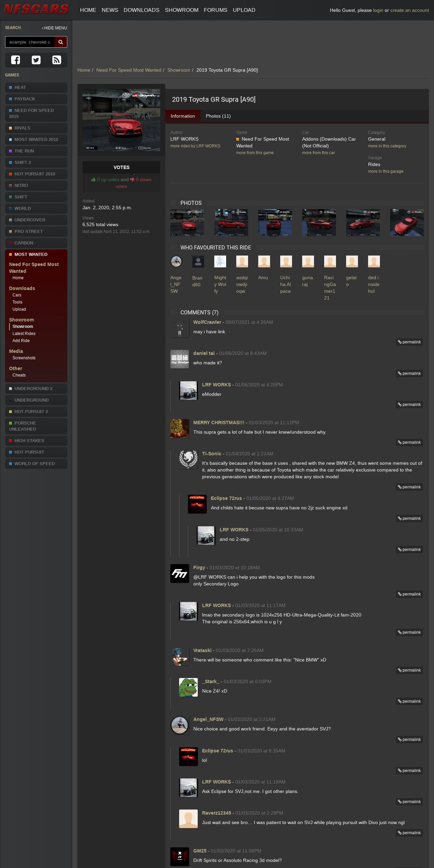This screenshot has height=868, width=434.
Task: Open more in this garage link
Action: [386, 171]
